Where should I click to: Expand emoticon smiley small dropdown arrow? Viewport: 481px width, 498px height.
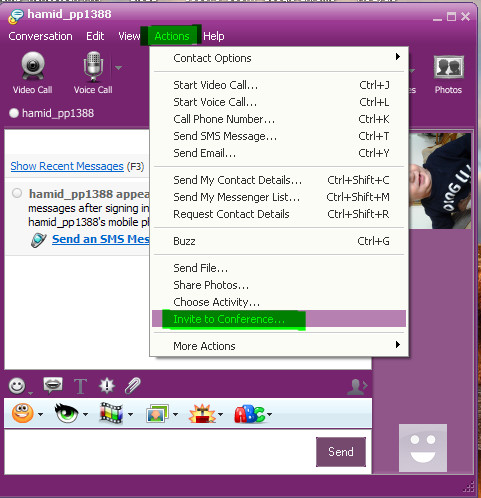tap(31, 393)
